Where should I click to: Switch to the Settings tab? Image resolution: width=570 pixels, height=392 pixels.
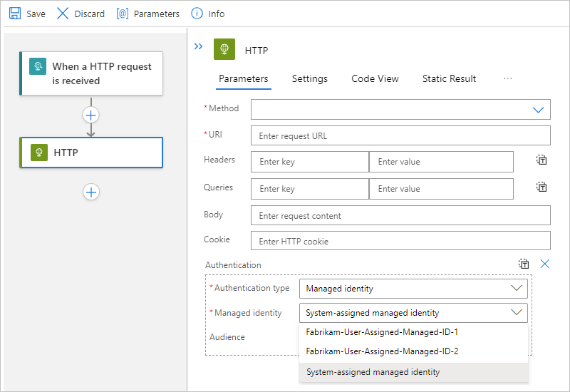309,78
